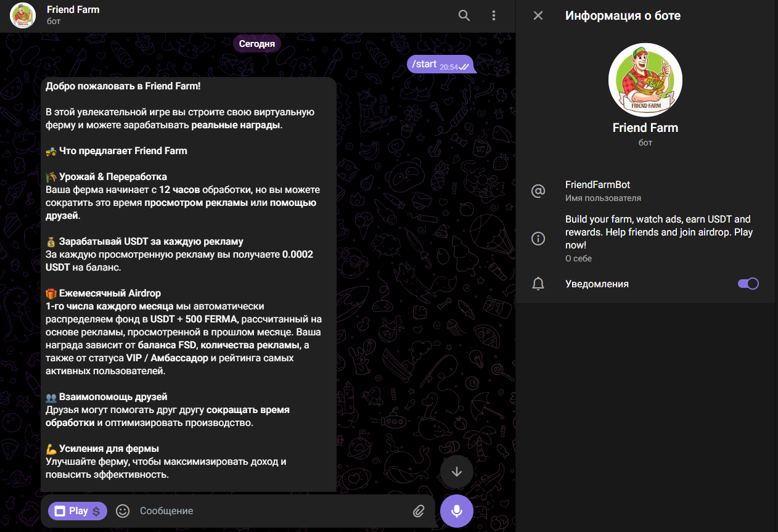Click the Friend Farm avatar in chat header
The height and width of the screenshot is (532, 778).
pyautogui.click(x=23, y=15)
